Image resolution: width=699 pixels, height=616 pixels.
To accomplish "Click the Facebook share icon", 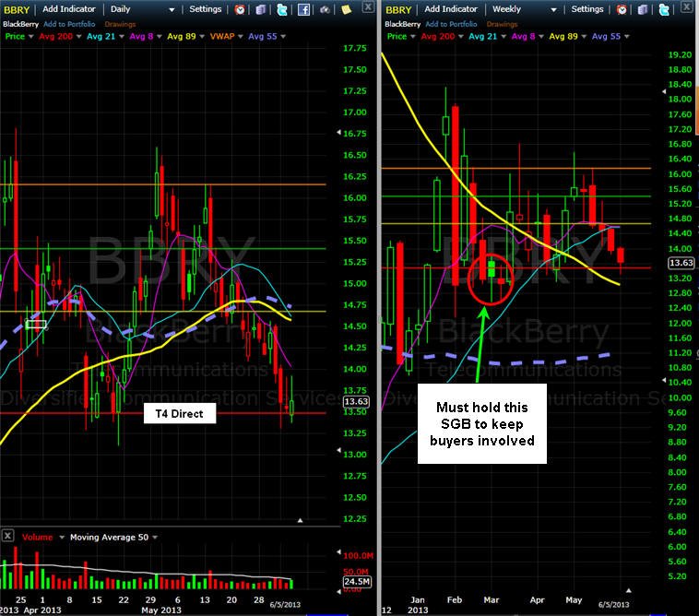I will [x=303, y=9].
